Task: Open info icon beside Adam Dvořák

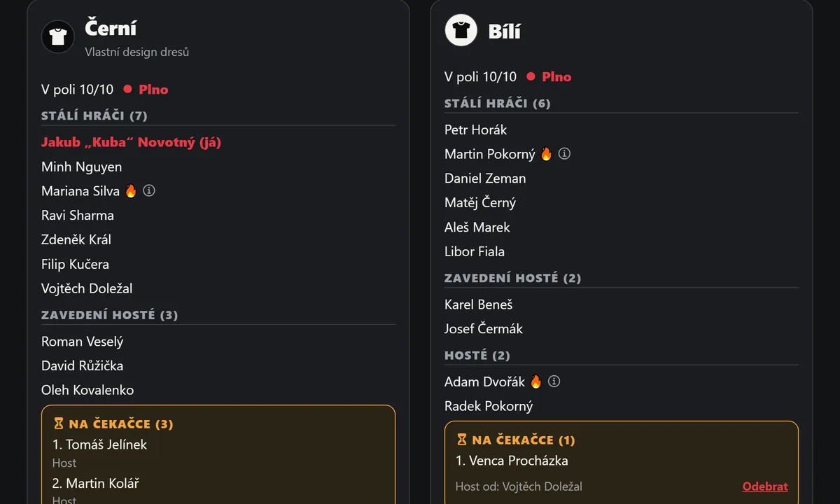Action: 554,381
